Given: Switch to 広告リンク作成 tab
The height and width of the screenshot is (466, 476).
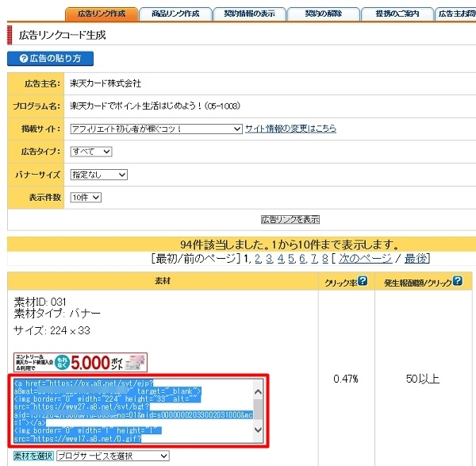Looking at the screenshot, I should click(102, 14).
